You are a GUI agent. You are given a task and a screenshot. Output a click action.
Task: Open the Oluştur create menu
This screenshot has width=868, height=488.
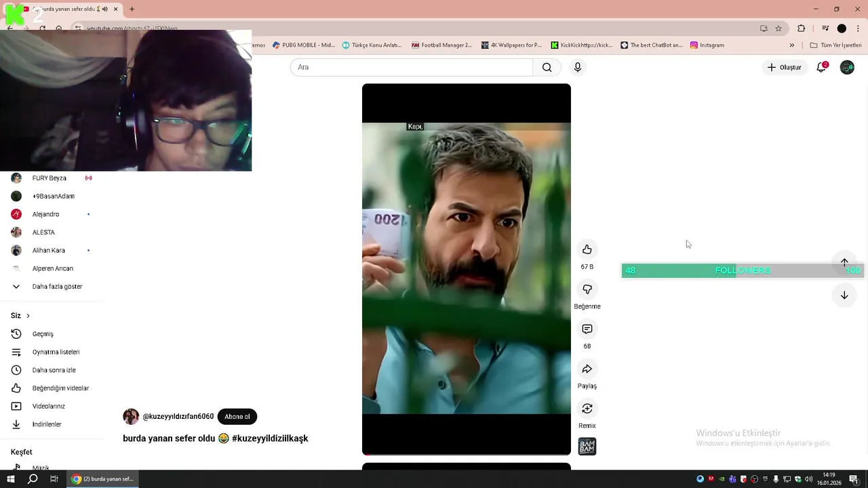click(785, 67)
